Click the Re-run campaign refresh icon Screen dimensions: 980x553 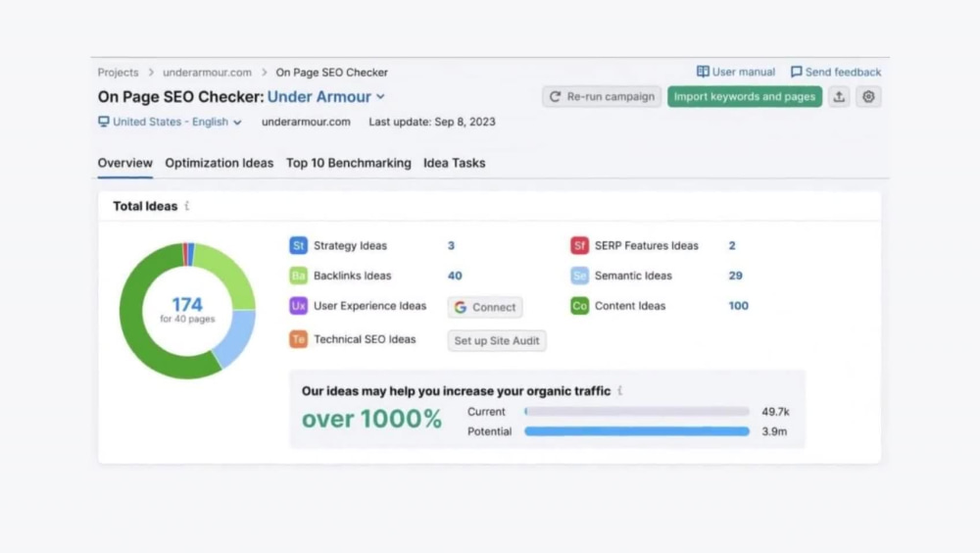click(x=555, y=96)
